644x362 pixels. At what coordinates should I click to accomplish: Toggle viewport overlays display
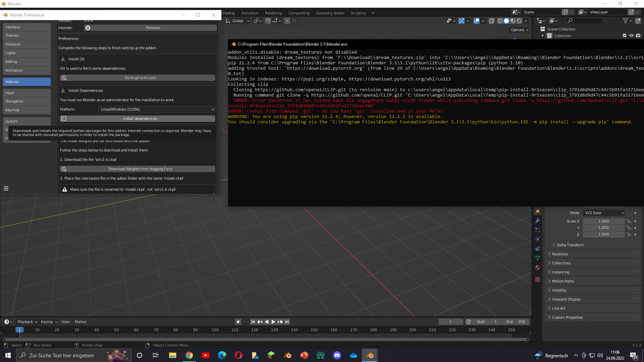point(477,21)
